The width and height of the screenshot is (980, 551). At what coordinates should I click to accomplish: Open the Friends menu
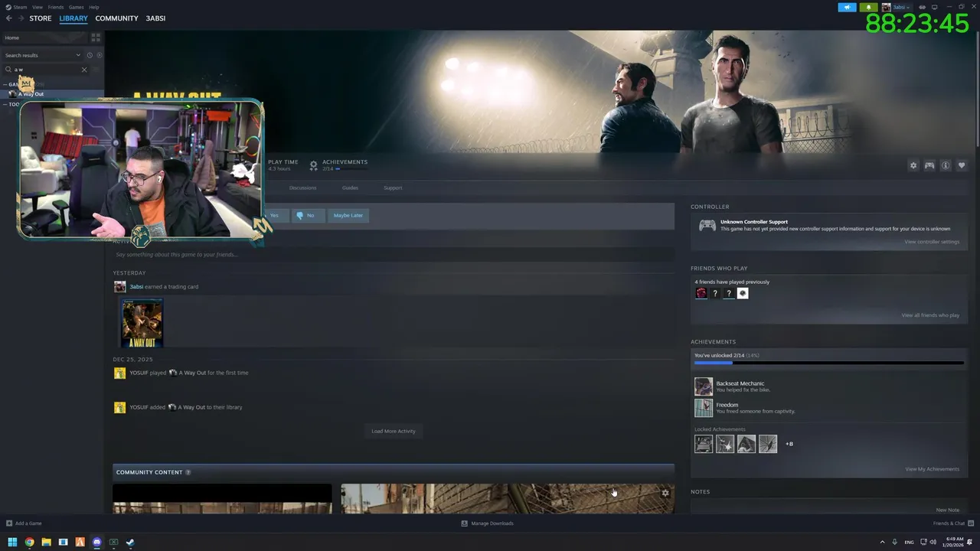(56, 7)
